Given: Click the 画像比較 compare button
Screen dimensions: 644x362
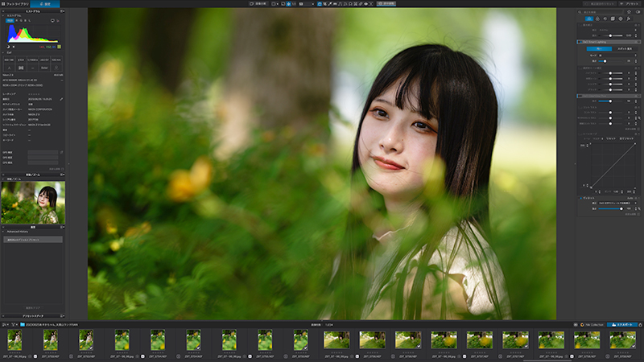Looking at the screenshot, I should click(258, 4).
